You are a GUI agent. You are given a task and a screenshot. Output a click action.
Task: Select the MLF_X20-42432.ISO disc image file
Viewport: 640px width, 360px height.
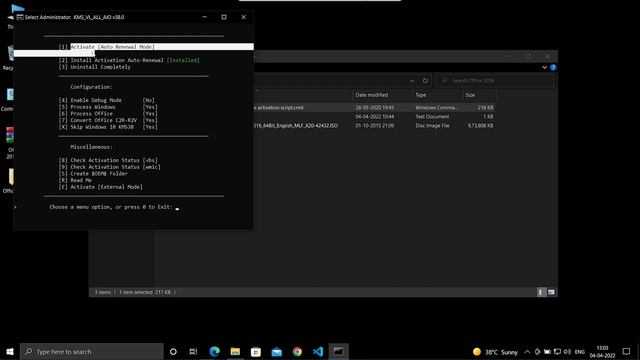click(x=373, y=125)
